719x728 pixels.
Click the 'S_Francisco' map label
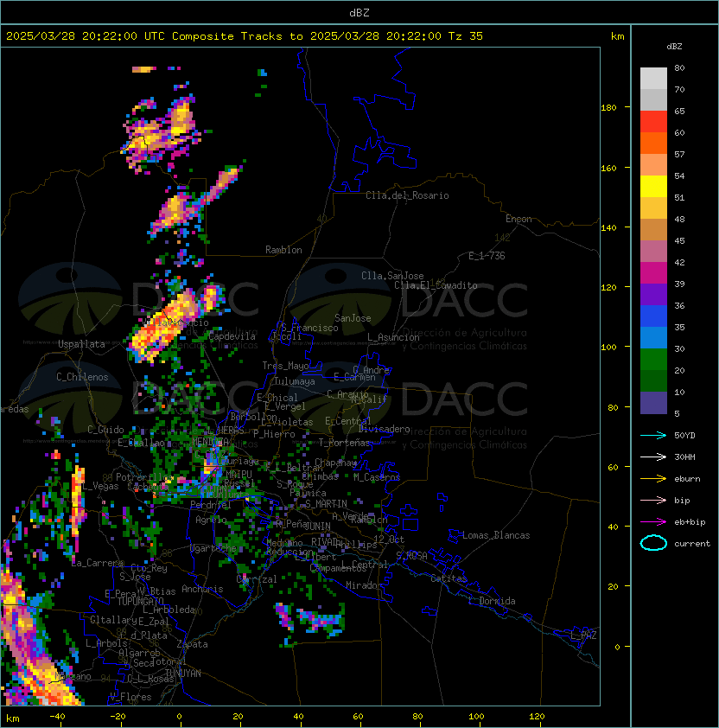[x=309, y=328]
